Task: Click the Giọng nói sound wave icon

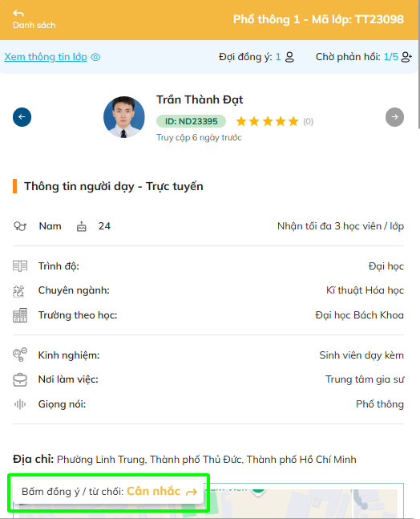Action: click(x=20, y=404)
